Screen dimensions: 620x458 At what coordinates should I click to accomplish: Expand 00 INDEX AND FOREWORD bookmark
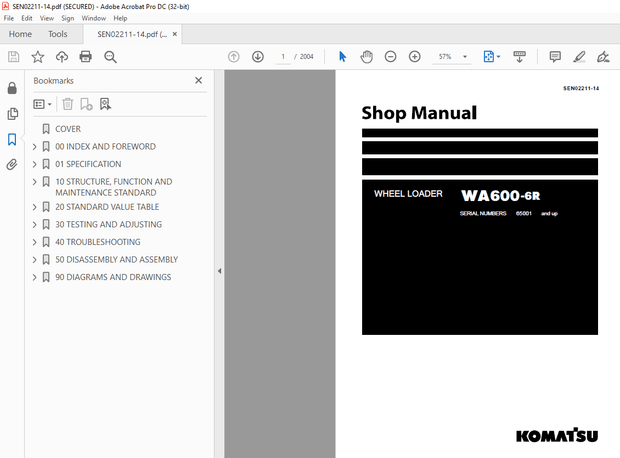[34, 147]
